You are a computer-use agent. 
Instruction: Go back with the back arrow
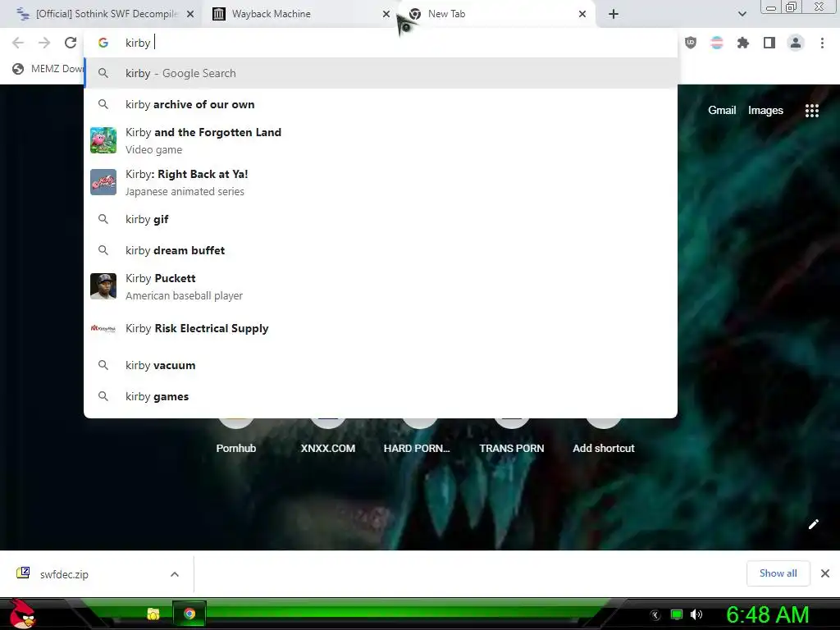coord(18,43)
